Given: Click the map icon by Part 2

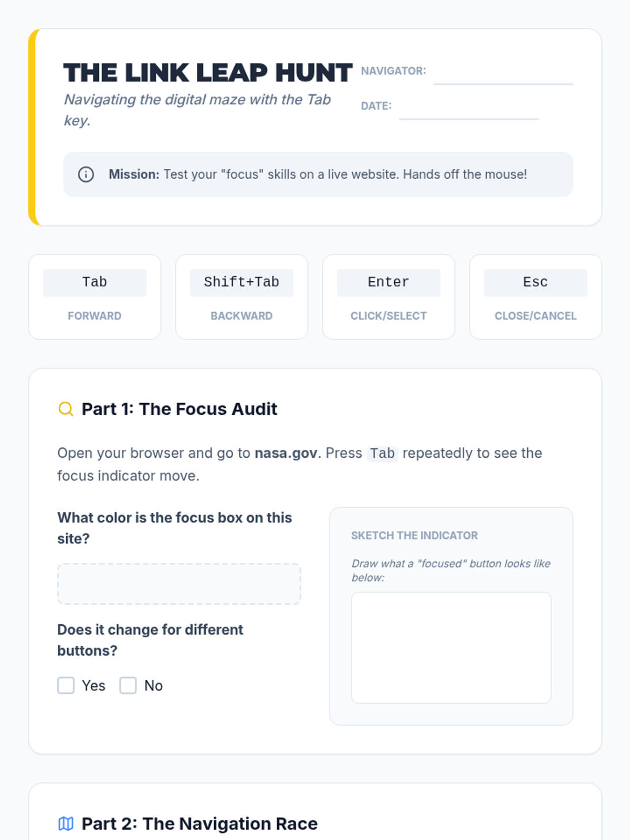Looking at the screenshot, I should (x=66, y=824).
